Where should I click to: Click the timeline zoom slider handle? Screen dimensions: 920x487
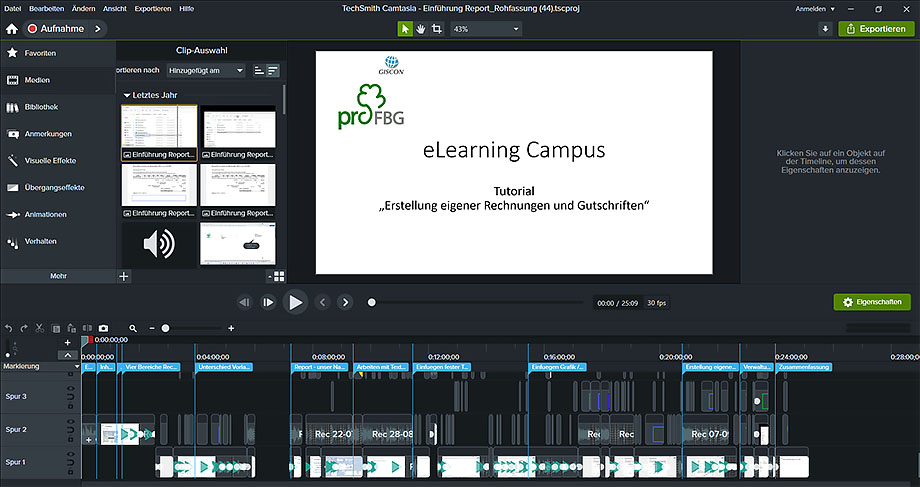click(165, 329)
